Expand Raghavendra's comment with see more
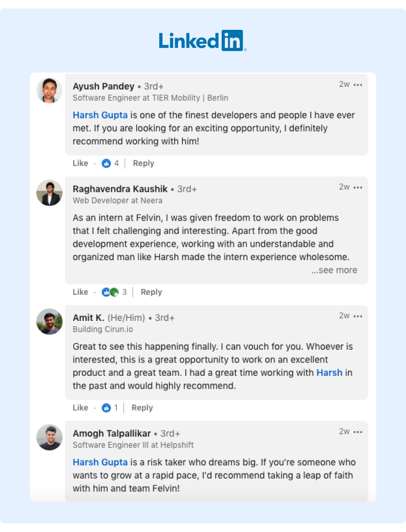Viewport: 406px width, 532px height. pos(334,270)
